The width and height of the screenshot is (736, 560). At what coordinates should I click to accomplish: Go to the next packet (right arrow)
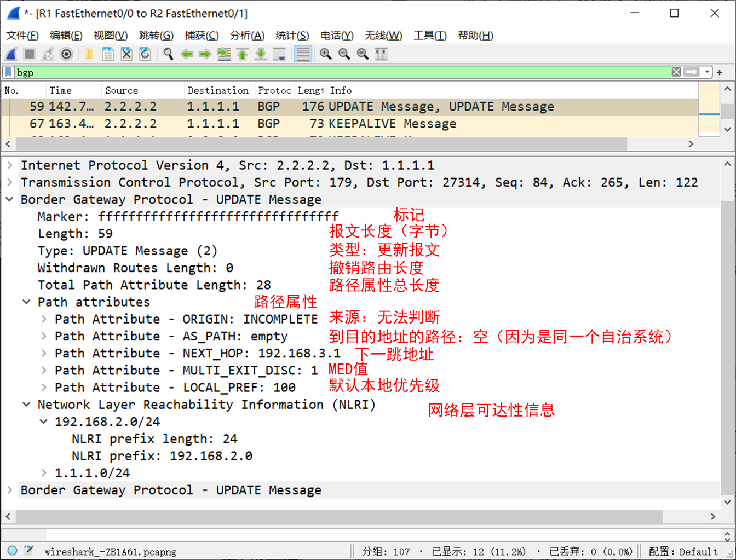click(205, 54)
